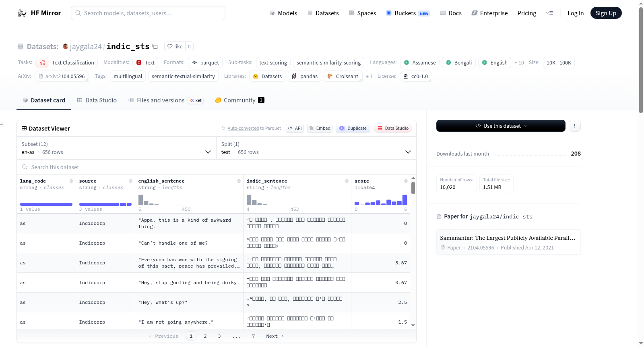
Task: Open Buckets in the top navigation
Action: point(408,13)
